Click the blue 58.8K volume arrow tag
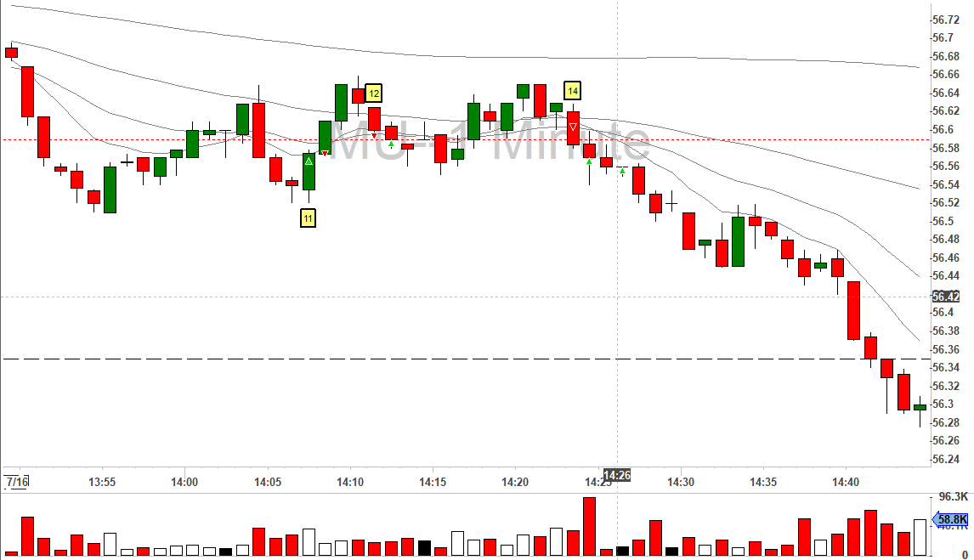Viewport: 974px width, 560px height. [951, 520]
